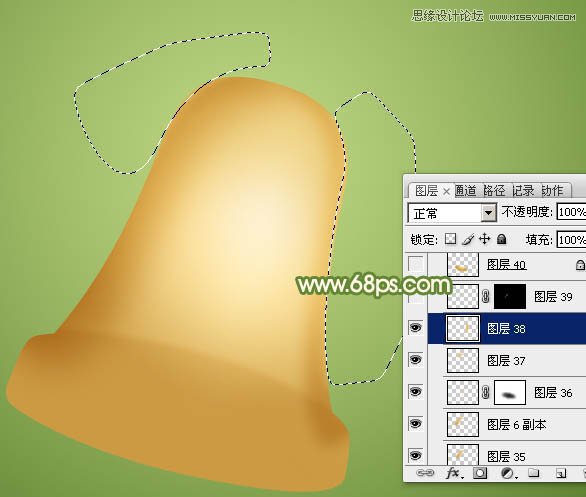Select layer name 图层 40

coord(506,265)
